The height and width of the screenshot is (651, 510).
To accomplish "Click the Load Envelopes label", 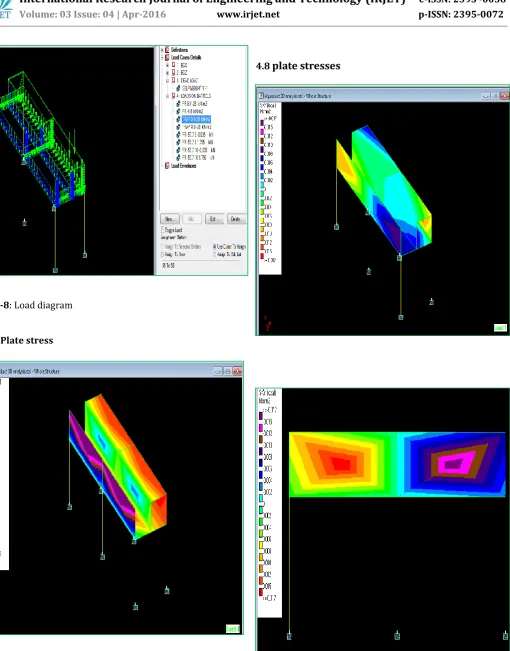I will click(184, 166).
